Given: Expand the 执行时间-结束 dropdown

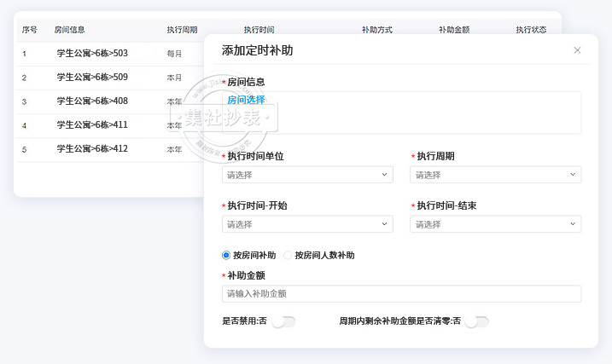Looking at the screenshot, I should pyautogui.click(x=495, y=224).
